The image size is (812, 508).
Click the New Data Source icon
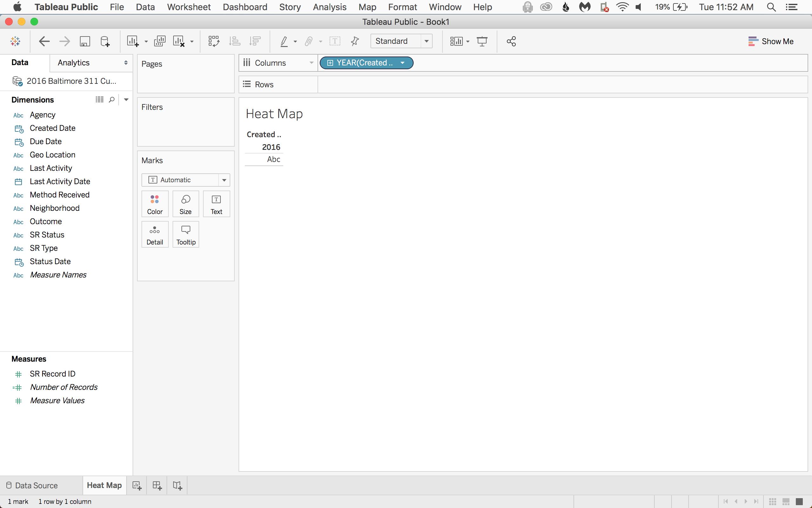[105, 41]
